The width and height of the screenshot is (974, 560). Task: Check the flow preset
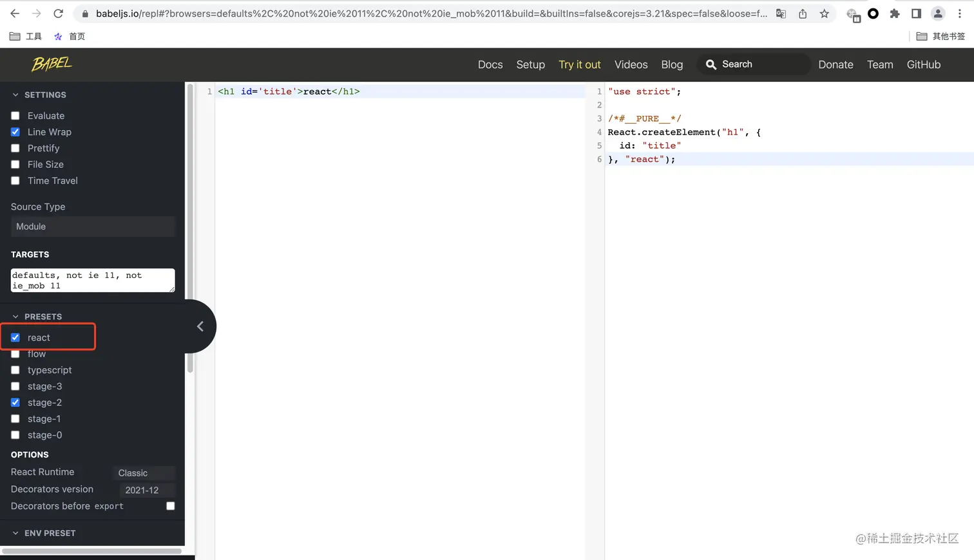pyautogui.click(x=15, y=354)
